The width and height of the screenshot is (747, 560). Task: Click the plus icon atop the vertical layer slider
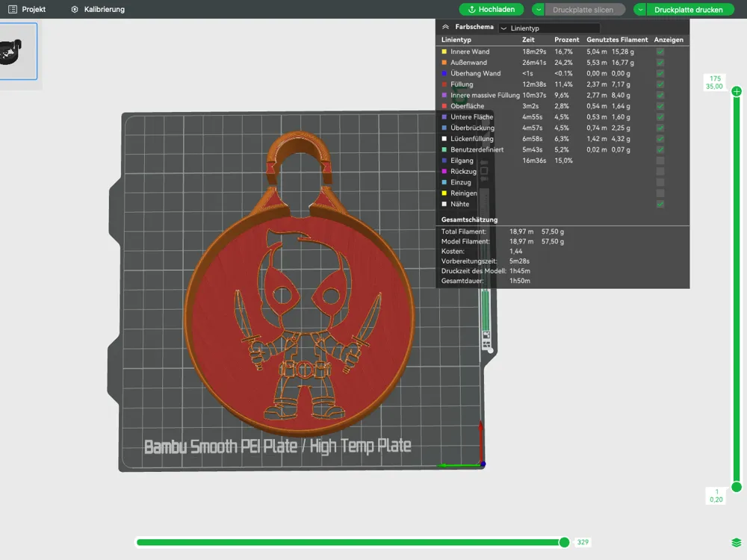[x=737, y=91]
